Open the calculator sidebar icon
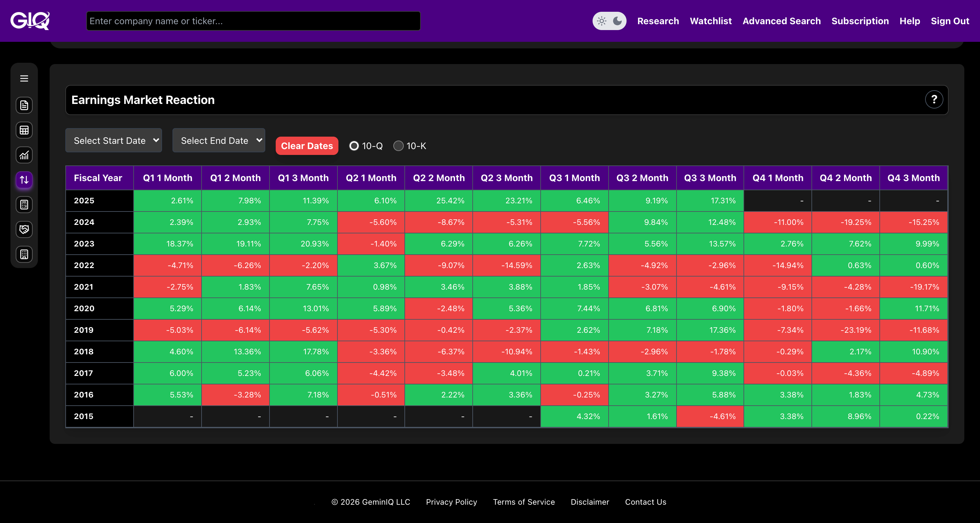This screenshot has height=523, width=980. [24, 205]
